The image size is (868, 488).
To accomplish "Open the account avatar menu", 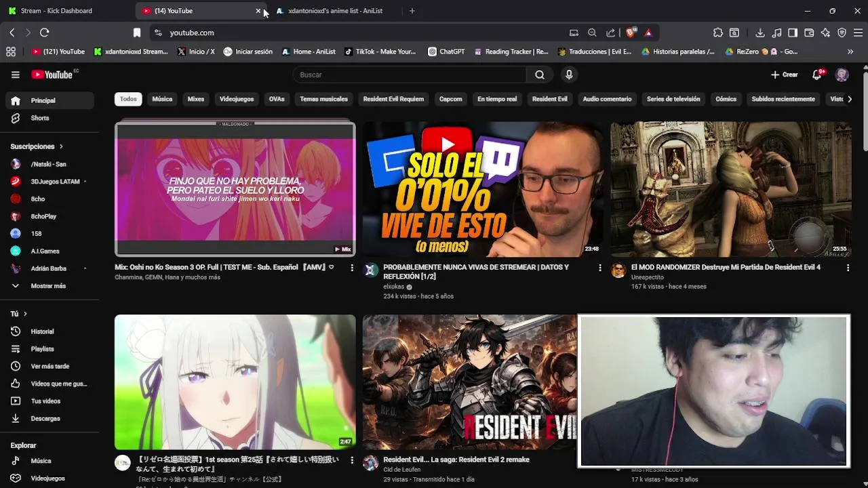I will 842,75.
